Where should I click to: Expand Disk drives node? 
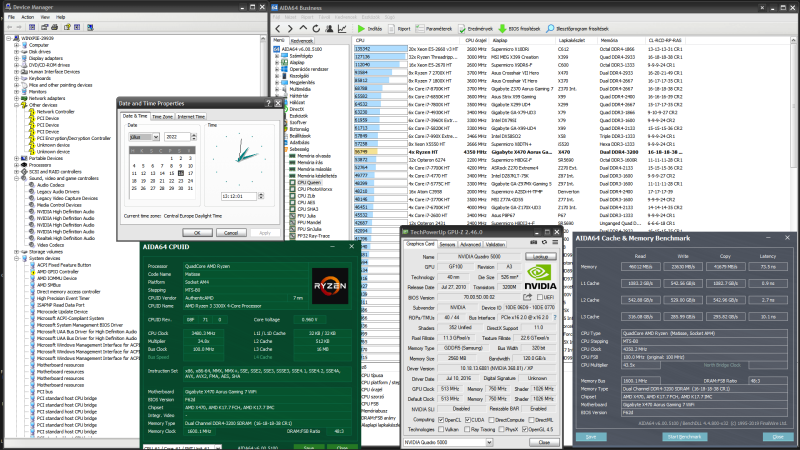[x=17, y=52]
